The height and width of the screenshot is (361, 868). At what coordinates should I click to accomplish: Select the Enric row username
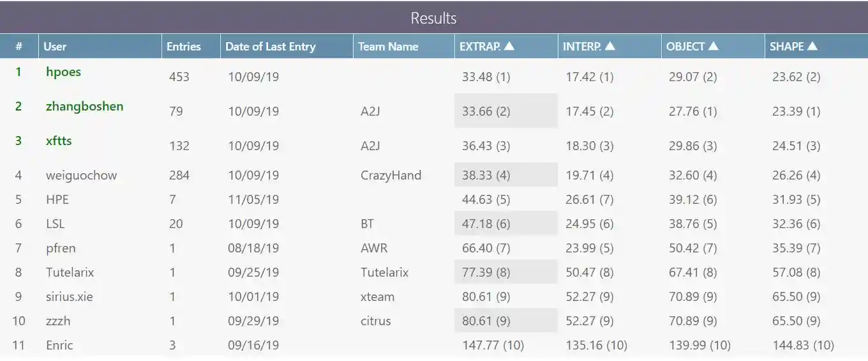point(59,345)
